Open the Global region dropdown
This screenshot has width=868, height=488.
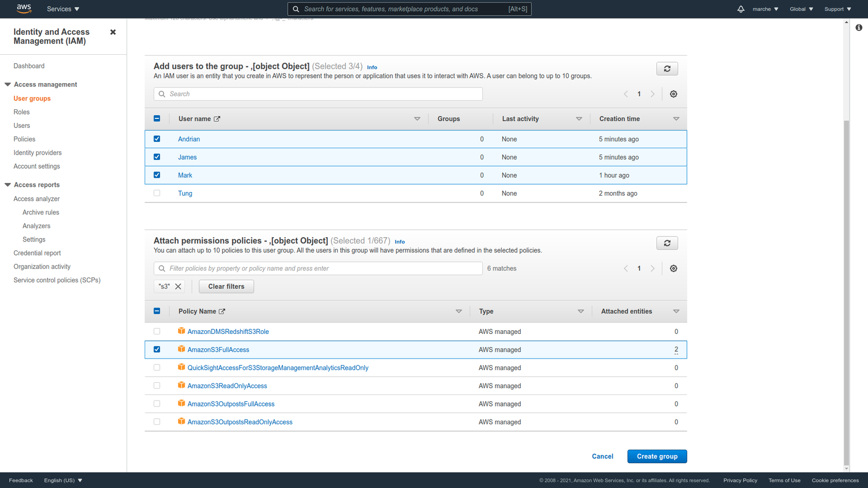tap(801, 9)
